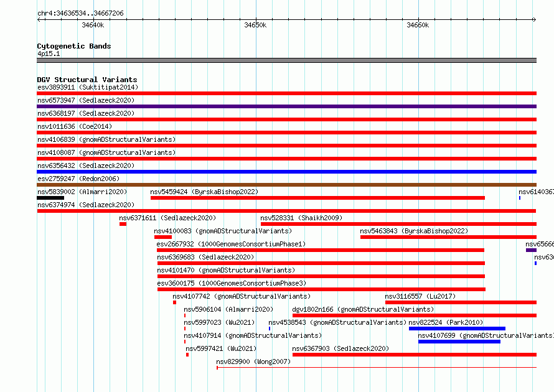554x392 pixels.
Task: Select the blue nsv6356432 variant bar
Action: (286, 172)
